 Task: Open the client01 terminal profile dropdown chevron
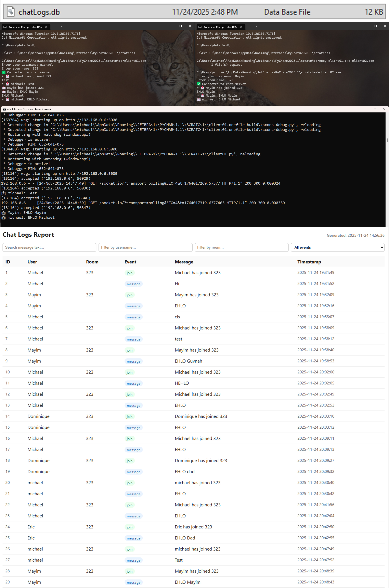61,27
